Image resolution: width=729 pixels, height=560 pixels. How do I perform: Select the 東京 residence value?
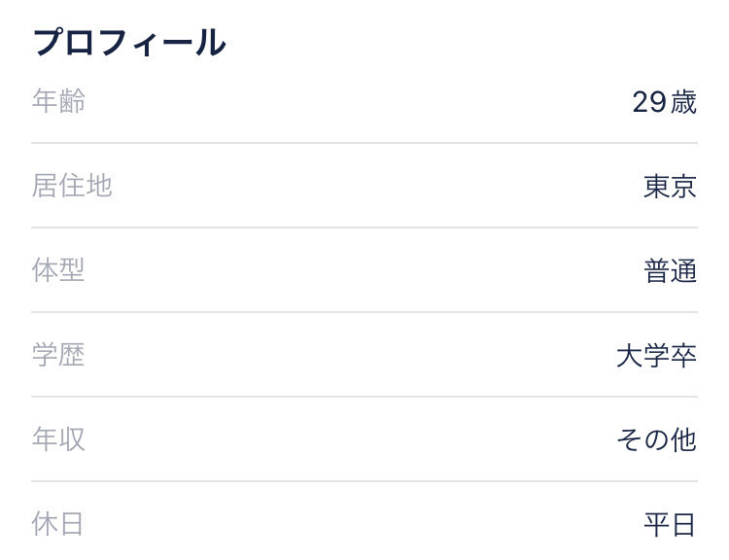click(x=670, y=186)
